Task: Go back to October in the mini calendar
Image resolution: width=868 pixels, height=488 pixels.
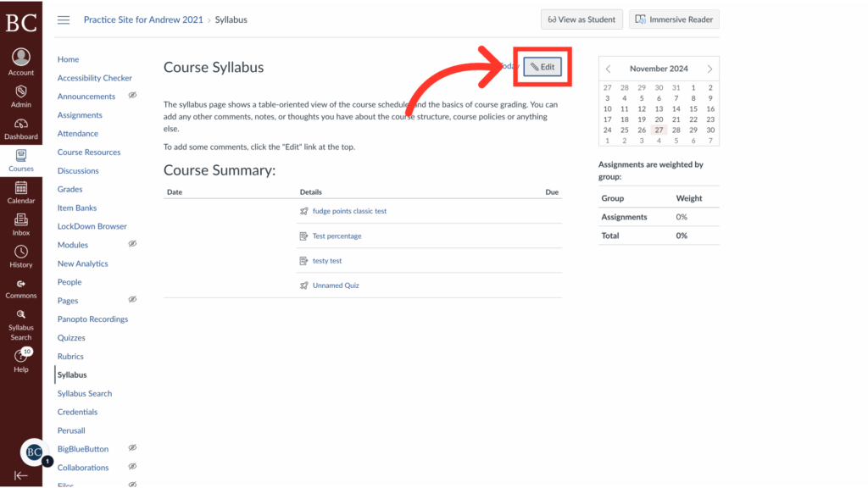Action: tap(608, 69)
